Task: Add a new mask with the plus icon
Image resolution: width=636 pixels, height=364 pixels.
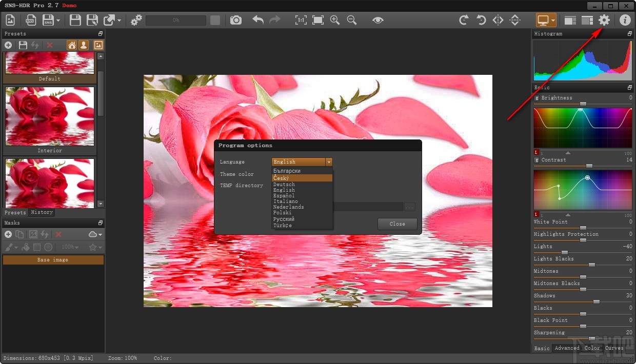Action: 8,234
